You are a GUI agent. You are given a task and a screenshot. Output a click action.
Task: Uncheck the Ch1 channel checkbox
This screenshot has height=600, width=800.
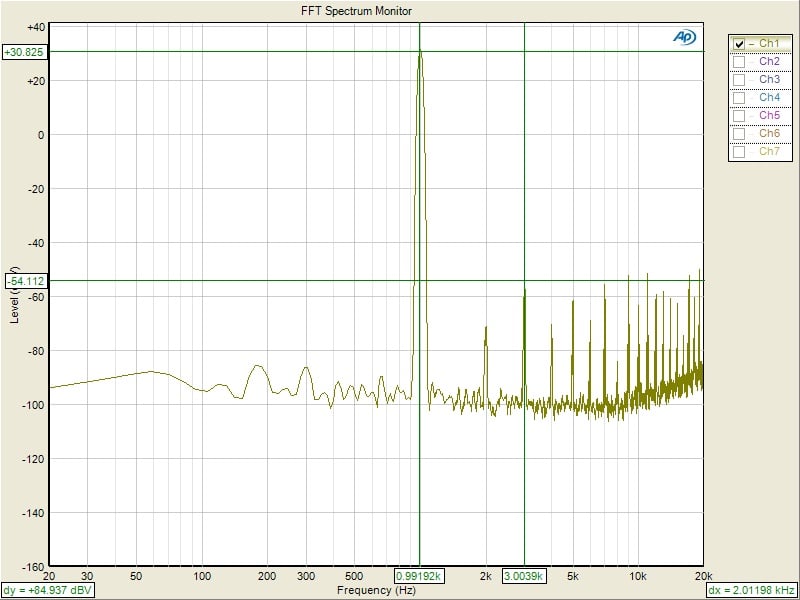pos(739,44)
